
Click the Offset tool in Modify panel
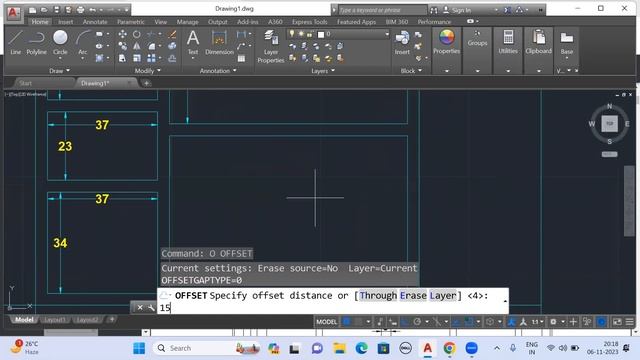point(172,58)
